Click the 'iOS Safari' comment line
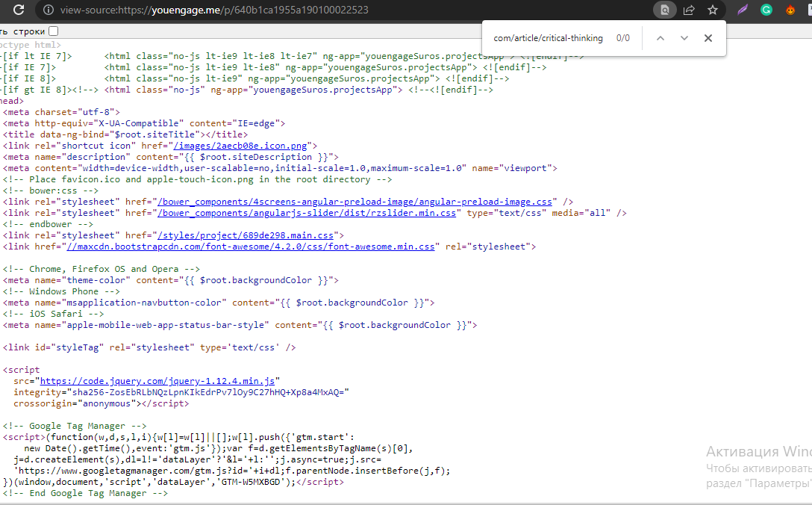 (x=53, y=314)
